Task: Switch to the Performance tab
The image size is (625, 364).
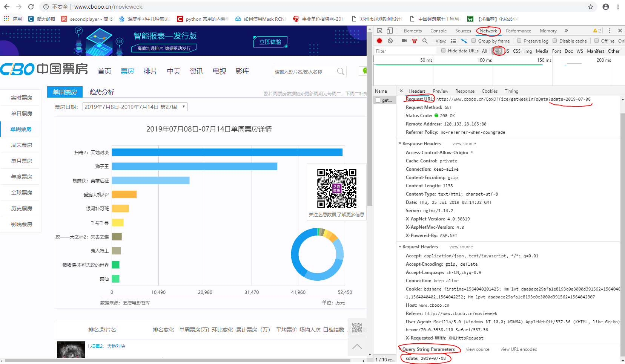Action: point(518,31)
